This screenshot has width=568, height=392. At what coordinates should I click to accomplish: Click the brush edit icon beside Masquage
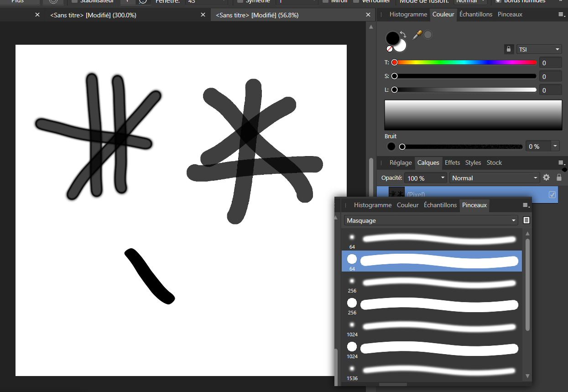(526, 220)
